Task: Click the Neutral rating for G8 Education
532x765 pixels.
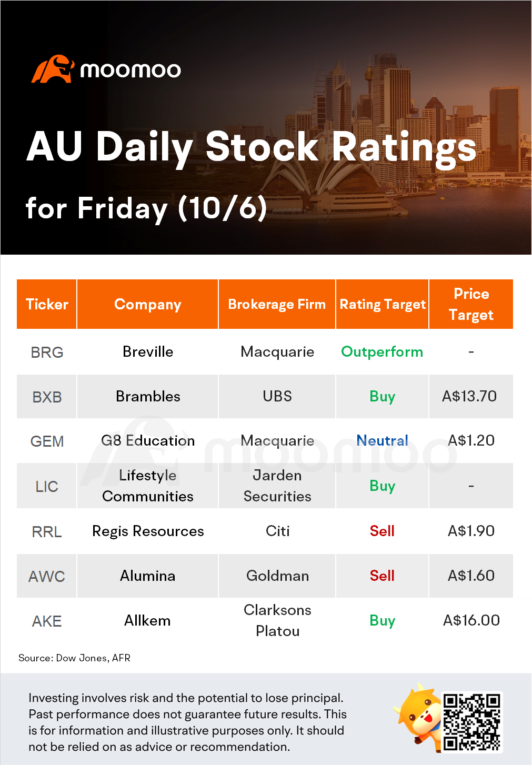Action: click(x=382, y=440)
